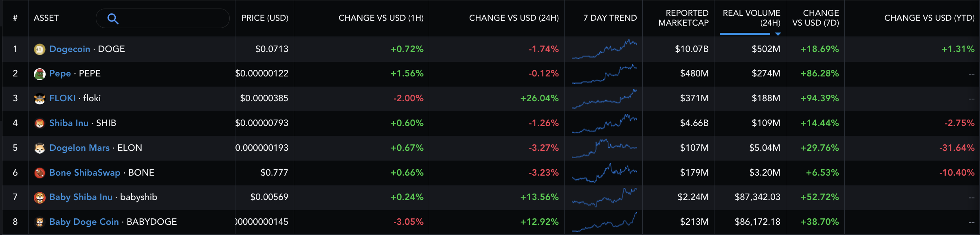Open the Dogecoin asset link
The image size is (980, 235).
click(x=70, y=49)
